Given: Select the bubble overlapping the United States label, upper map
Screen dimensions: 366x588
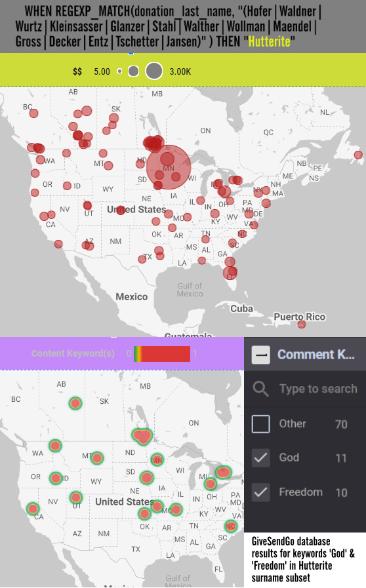Looking at the screenshot, I should coord(121,210).
